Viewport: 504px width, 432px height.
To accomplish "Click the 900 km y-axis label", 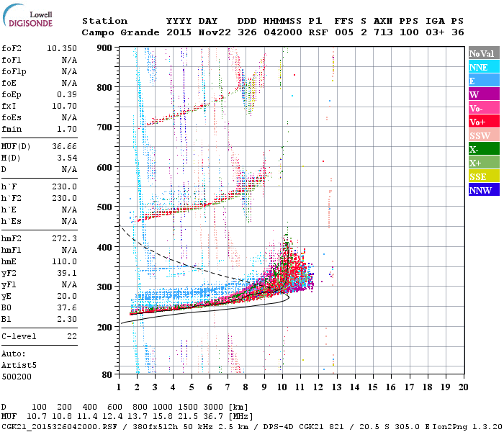I will coord(104,48).
